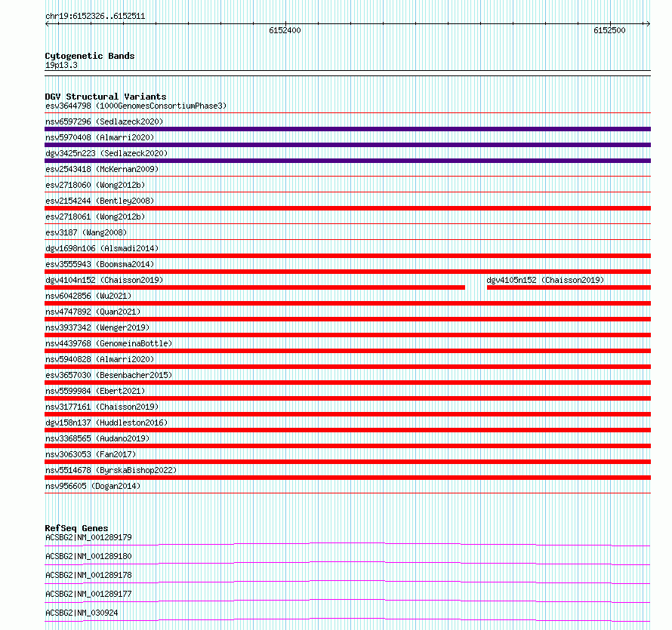Click the 6152500 ruler position label
Viewport: 672px width, 630px height.
[x=609, y=30]
